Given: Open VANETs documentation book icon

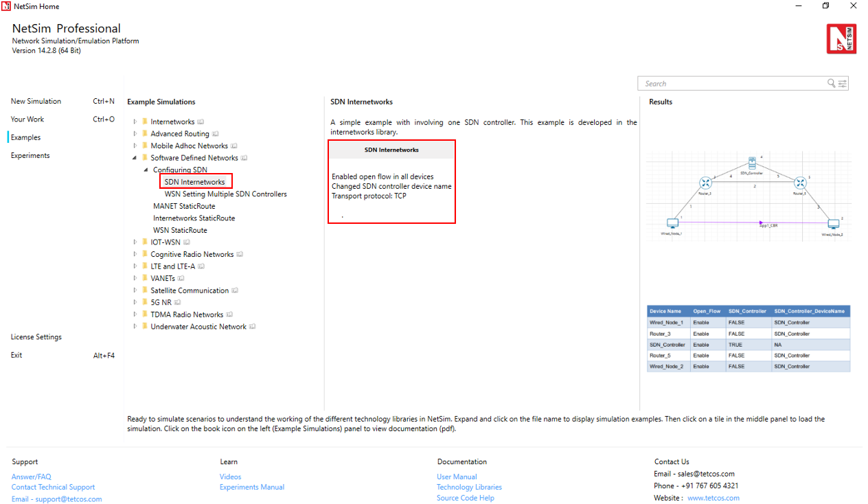Looking at the screenshot, I should point(181,278).
